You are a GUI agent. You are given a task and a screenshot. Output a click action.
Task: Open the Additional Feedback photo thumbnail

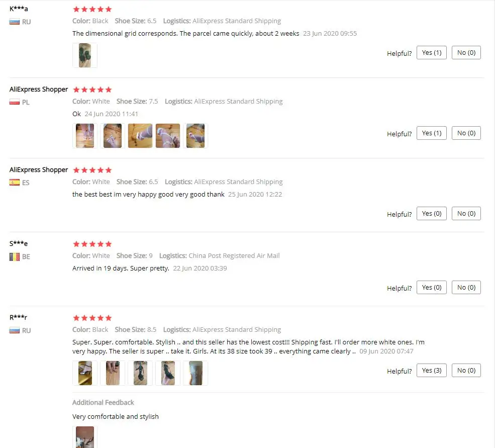coord(84,437)
